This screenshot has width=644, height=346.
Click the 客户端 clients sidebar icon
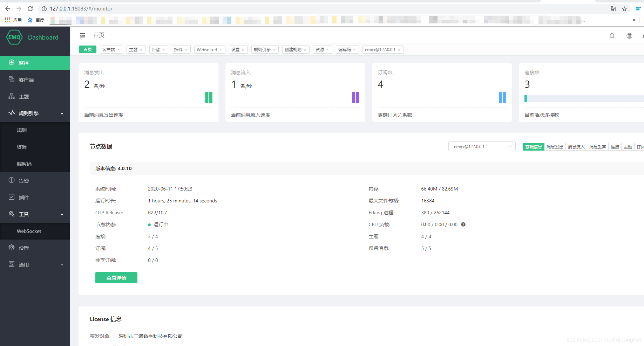coord(12,79)
